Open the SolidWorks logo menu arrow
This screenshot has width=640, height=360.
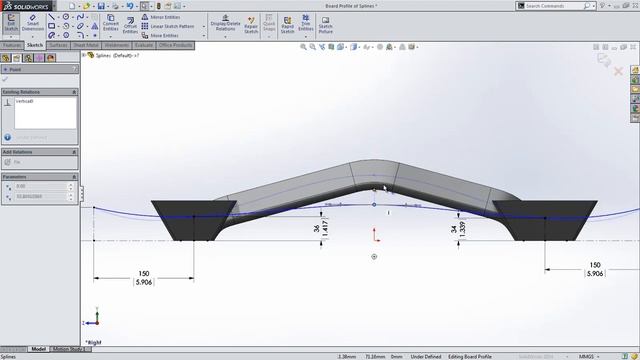coord(54,6)
